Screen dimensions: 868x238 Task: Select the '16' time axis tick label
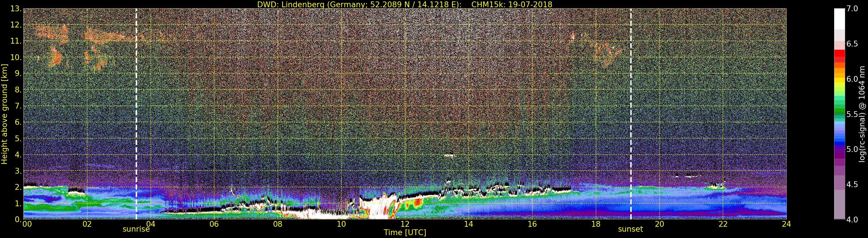tap(532, 224)
